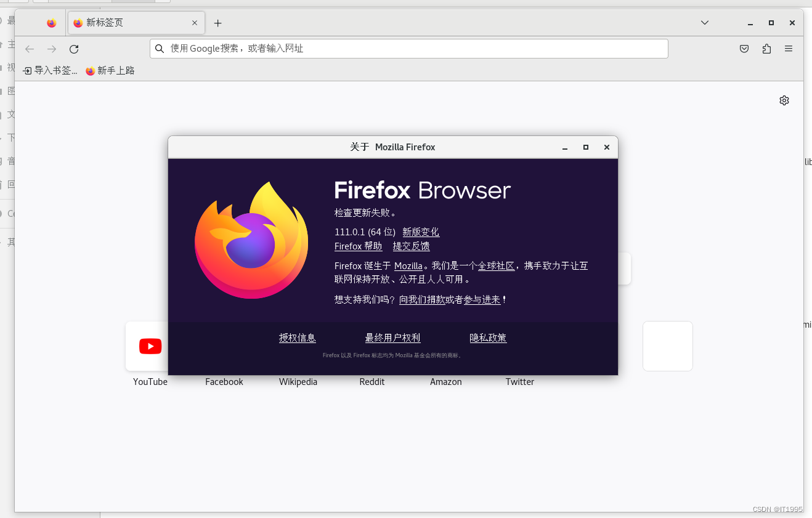
Task: Open the Firefox application menu
Action: 789,49
